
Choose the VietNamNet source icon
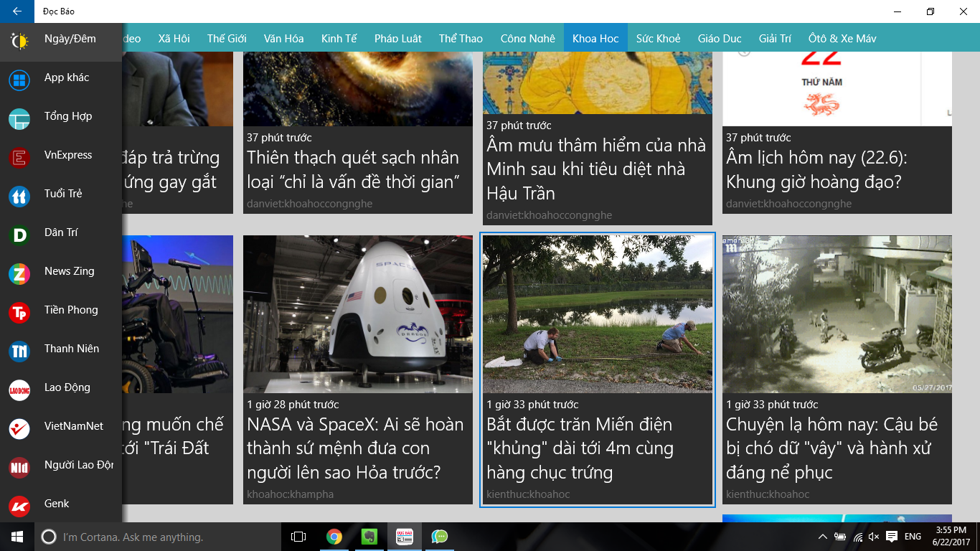click(x=19, y=427)
